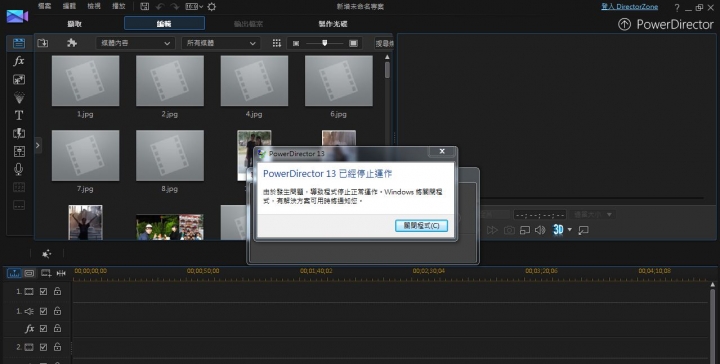720x364 pixels.
Task: Select the 1.jpg thumbnail
Action: 85,81
